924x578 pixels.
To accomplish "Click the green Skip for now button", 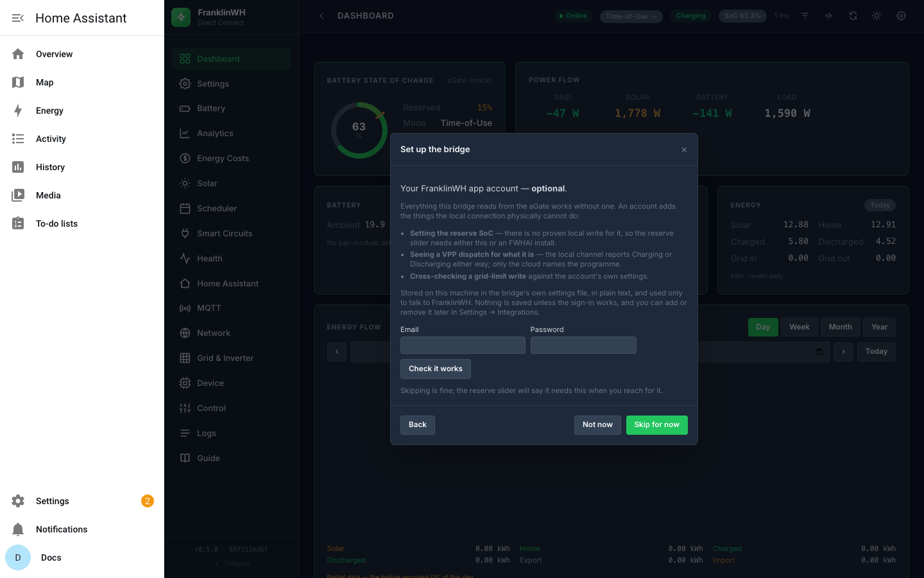I will 656,425.
